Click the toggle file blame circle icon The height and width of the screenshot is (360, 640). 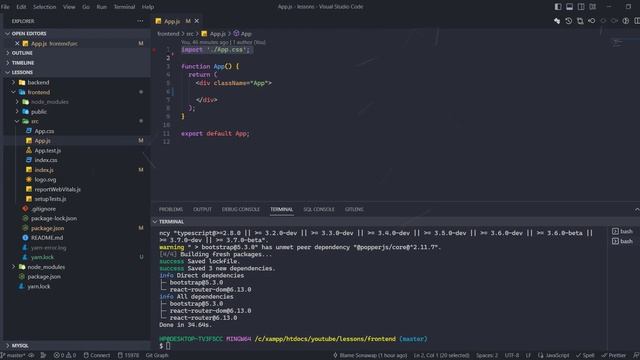point(591,21)
